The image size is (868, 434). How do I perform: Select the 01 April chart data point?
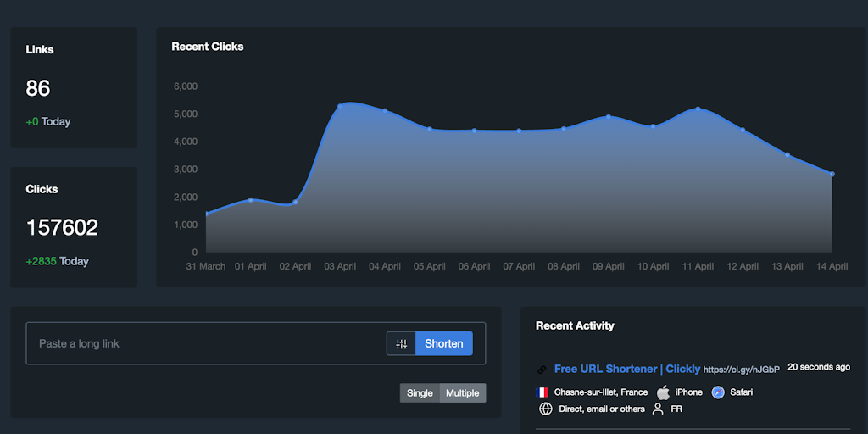[251, 200]
